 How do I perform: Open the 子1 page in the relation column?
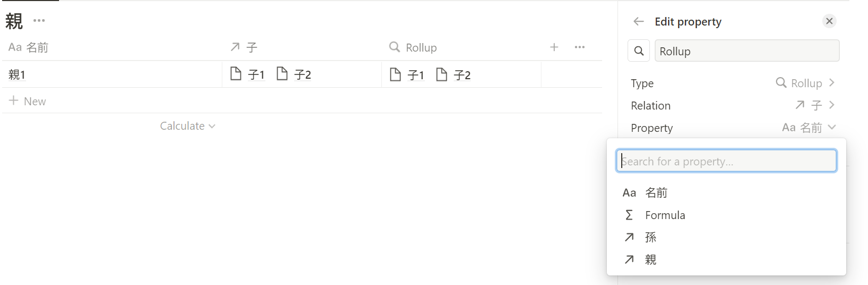(x=248, y=74)
